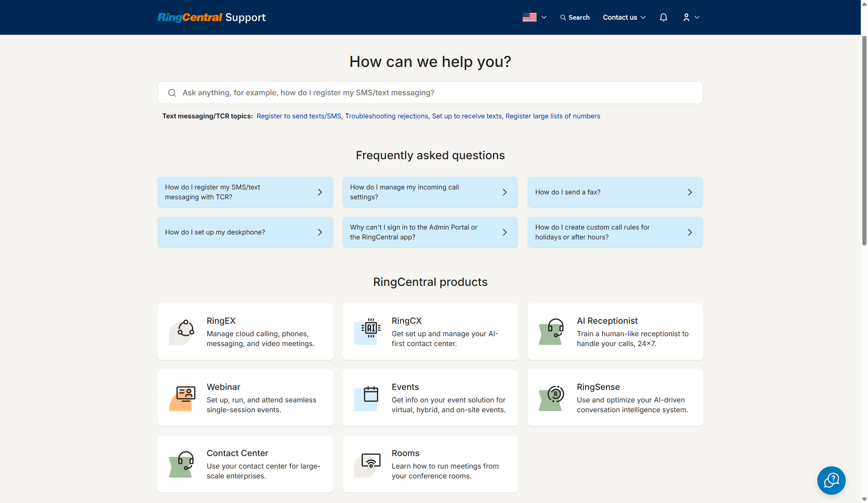Click chevron on How do I send a fax

[x=690, y=192]
